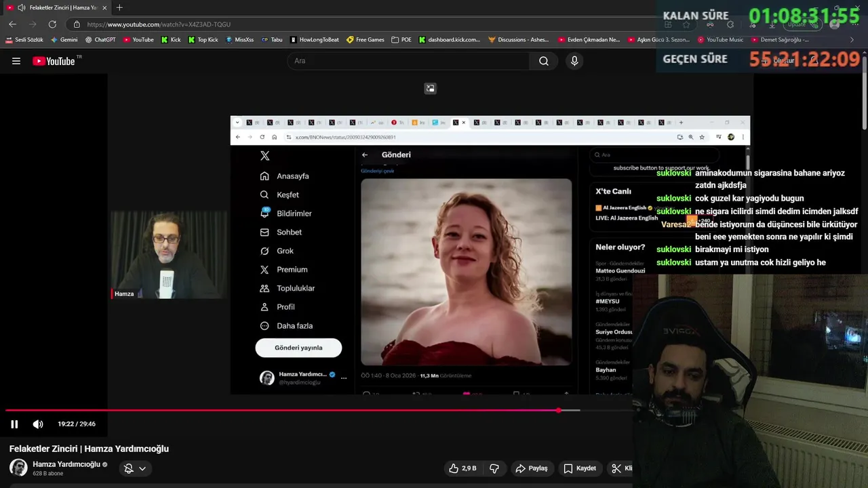The width and height of the screenshot is (868, 488).
Task: Mute the tab via its speaker icon
Action: (22, 7)
